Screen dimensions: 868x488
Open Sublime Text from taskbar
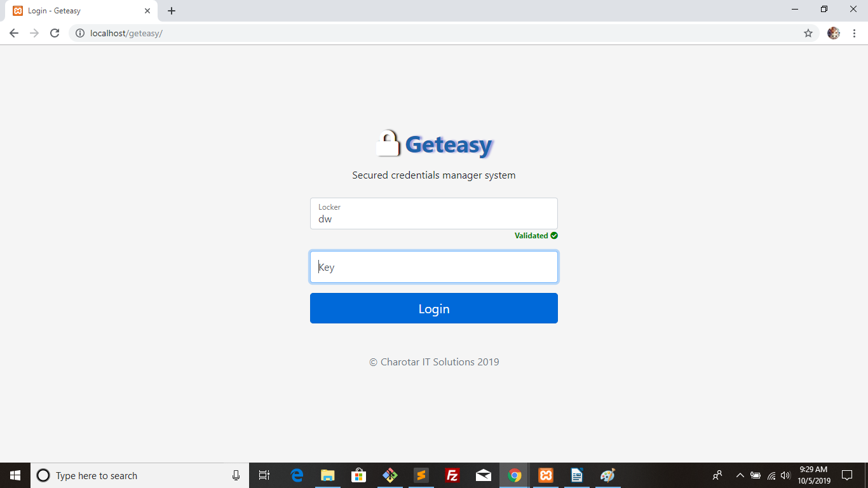[421, 475]
